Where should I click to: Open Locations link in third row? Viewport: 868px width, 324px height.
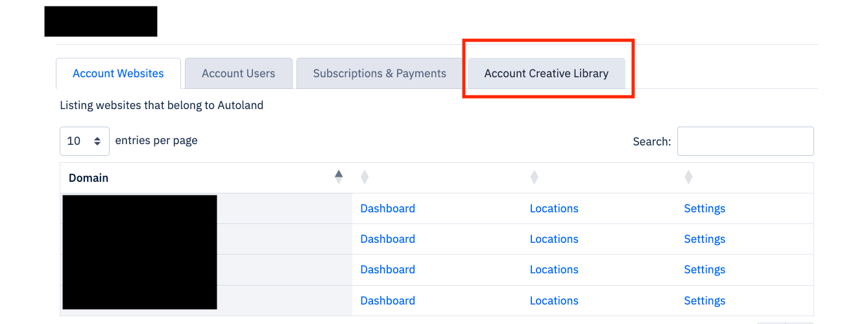pyautogui.click(x=553, y=269)
